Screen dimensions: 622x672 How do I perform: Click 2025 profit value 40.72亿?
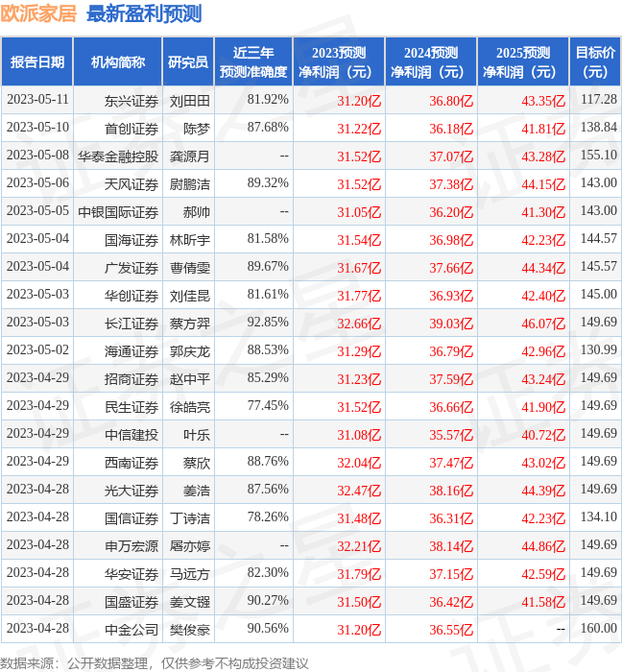pyautogui.click(x=543, y=435)
